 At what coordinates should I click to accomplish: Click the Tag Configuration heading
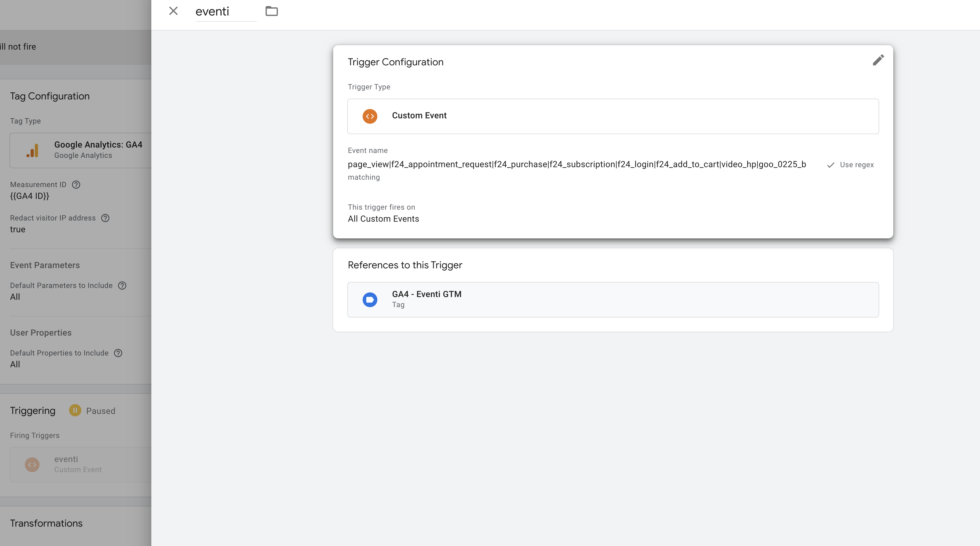point(50,96)
